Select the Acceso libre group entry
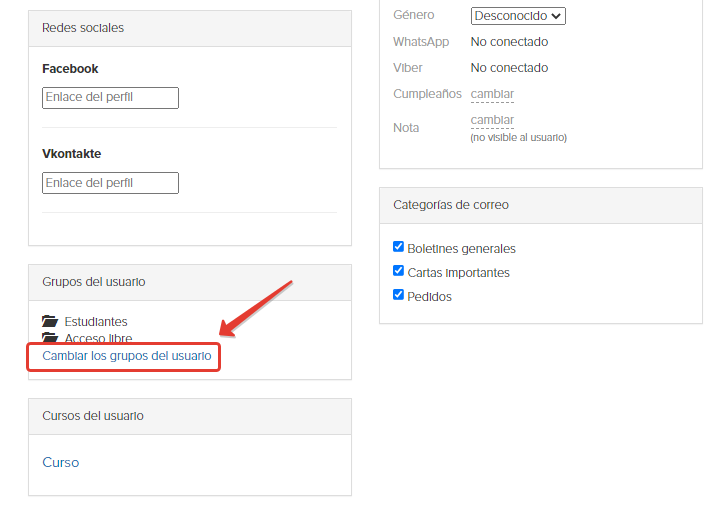727x509 pixels. point(98,338)
